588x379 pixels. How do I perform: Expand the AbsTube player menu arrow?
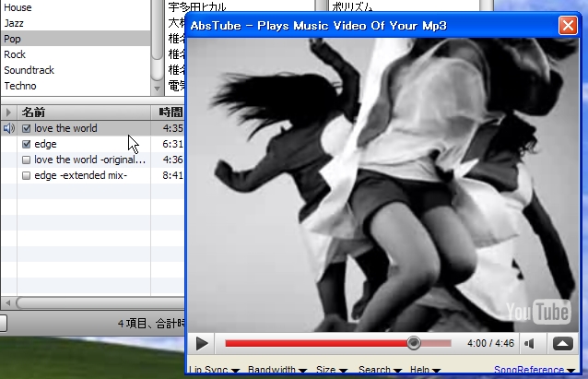(563, 343)
